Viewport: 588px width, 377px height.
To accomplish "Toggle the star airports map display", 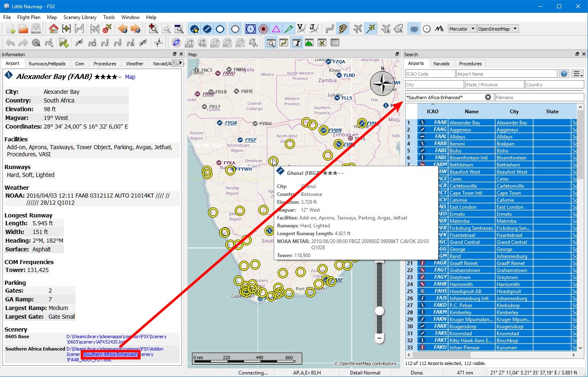I will (194, 29).
